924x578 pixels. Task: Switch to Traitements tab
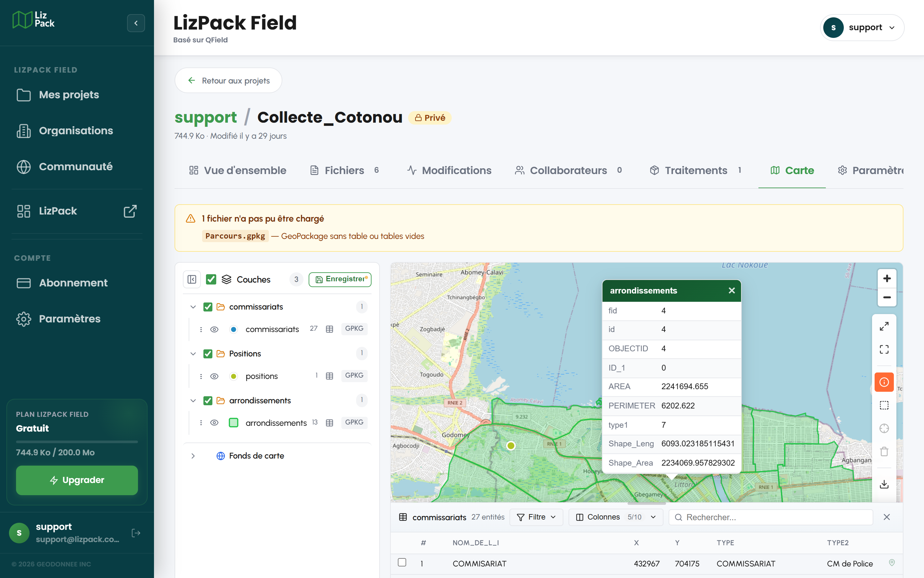click(x=696, y=171)
